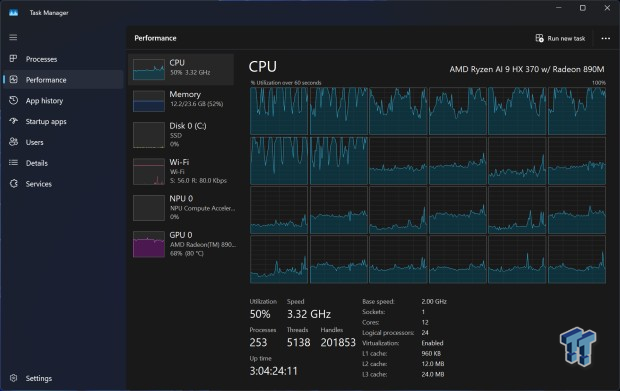Image resolution: width=620 pixels, height=391 pixels.
Task: Open the Users page
Action: coord(34,142)
